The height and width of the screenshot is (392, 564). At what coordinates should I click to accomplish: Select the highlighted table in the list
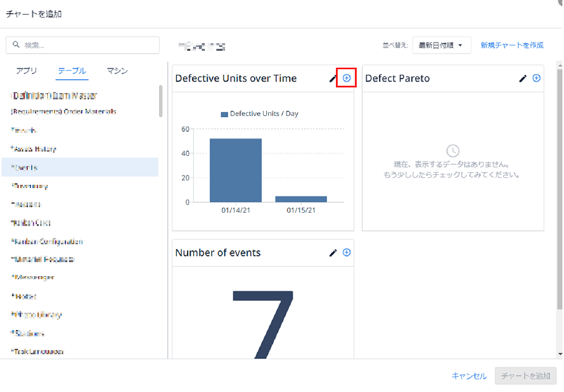tap(80, 167)
